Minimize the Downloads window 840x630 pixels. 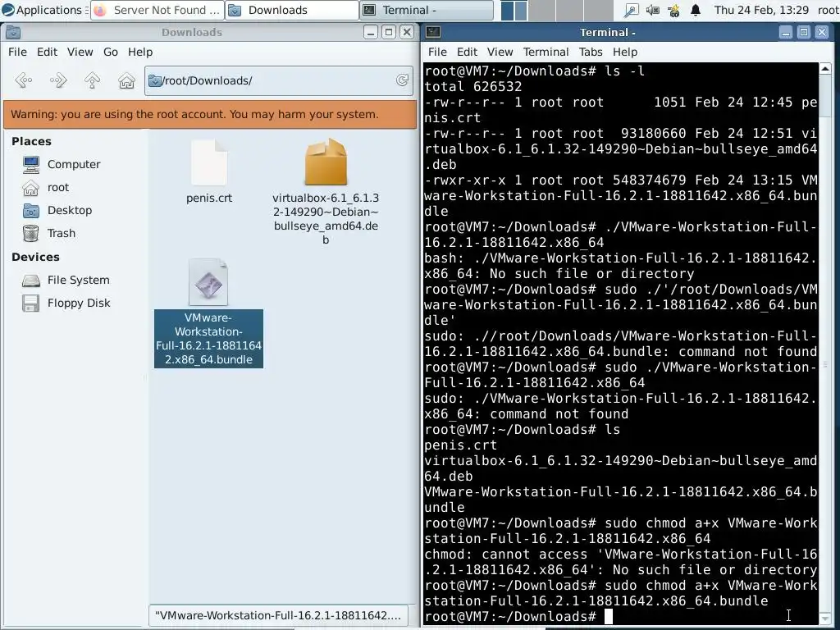click(371, 33)
